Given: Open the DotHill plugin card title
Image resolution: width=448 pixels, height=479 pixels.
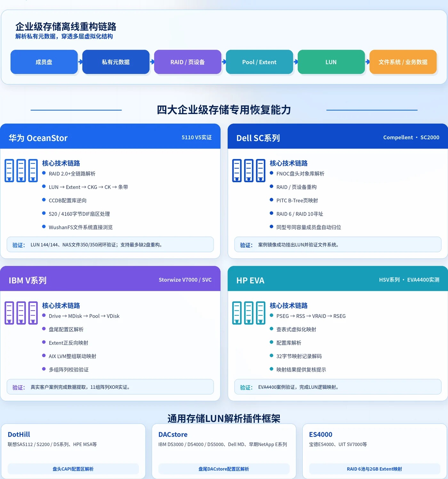Looking at the screenshot, I should [x=19, y=434].
